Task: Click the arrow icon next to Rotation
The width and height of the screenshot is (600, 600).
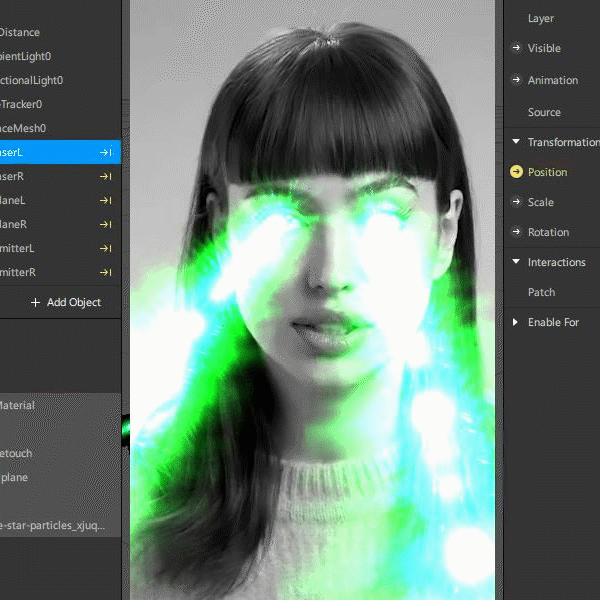Action: click(x=516, y=232)
